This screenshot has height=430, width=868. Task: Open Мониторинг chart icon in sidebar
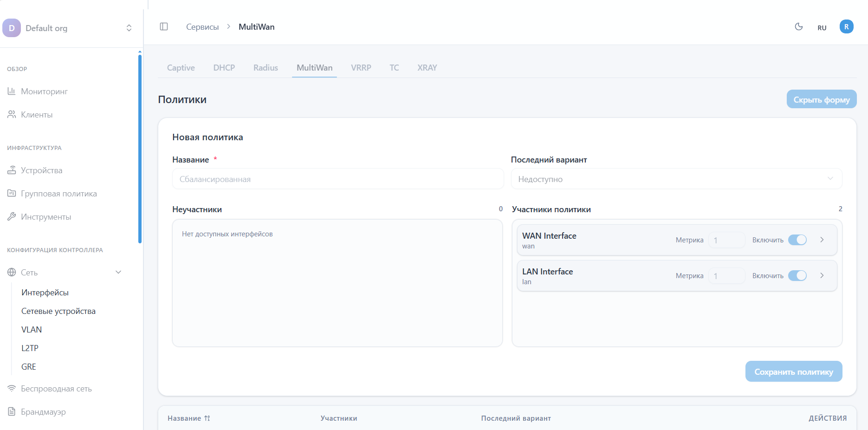tap(12, 91)
